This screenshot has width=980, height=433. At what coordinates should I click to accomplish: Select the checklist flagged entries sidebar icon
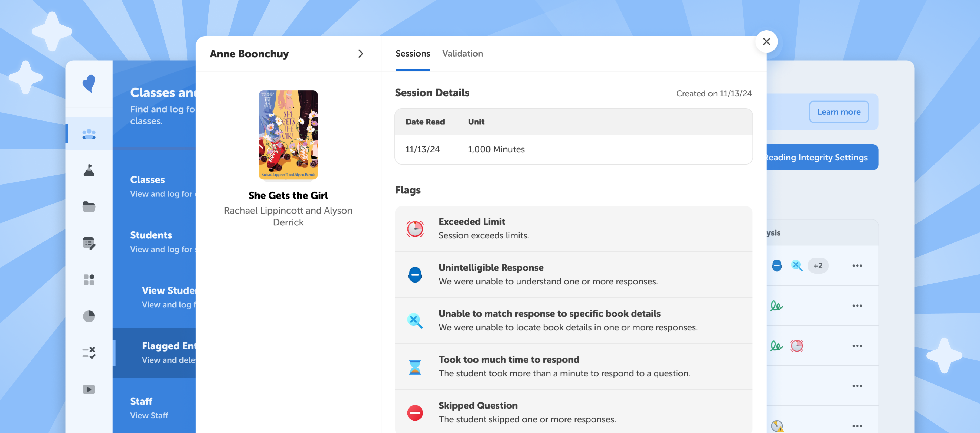(x=89, y=352)
